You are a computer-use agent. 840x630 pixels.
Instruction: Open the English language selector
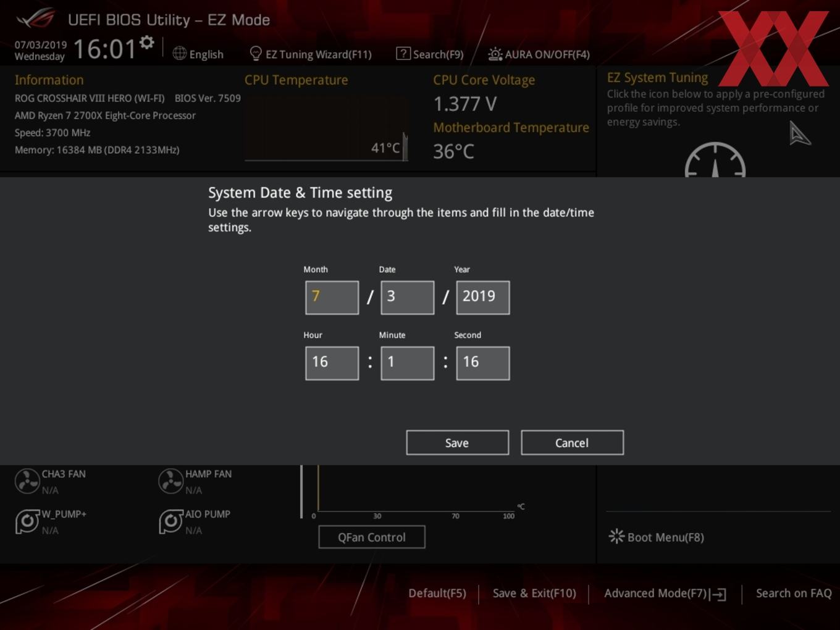point(198,54)
